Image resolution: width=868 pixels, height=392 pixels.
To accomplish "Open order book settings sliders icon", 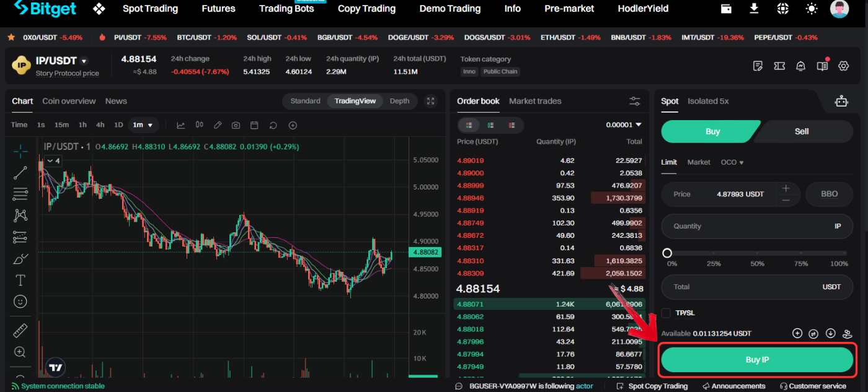I will tap(635, 101).
